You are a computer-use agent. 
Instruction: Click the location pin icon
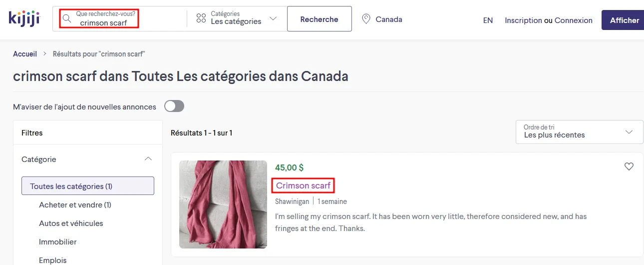click(366, 19)
